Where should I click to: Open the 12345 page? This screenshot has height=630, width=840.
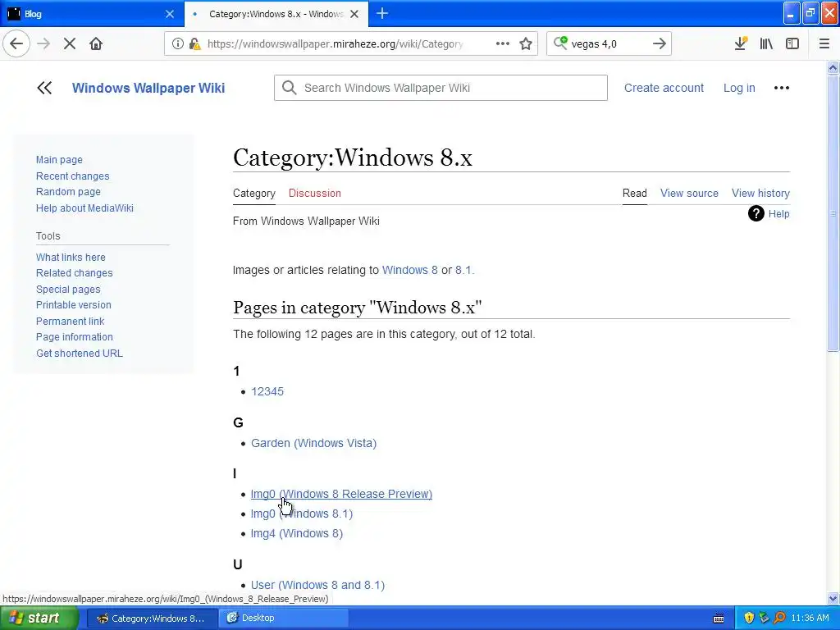pos(267,391)
